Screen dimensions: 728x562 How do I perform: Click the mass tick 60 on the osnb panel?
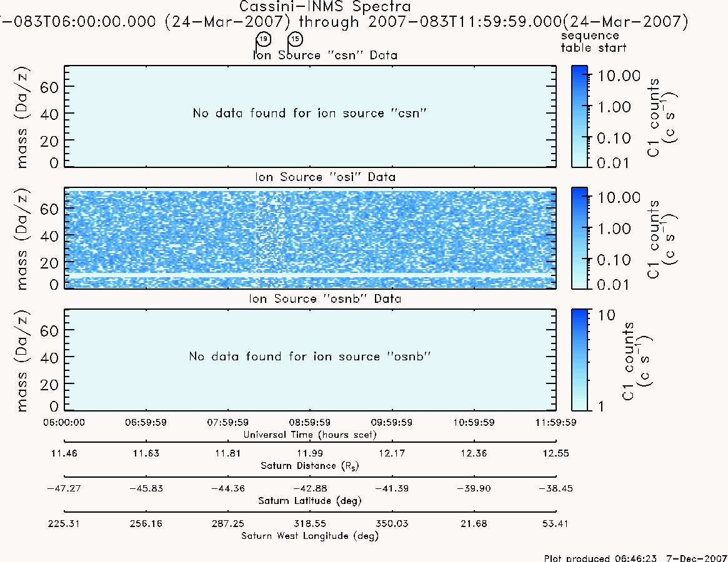pos(49,330)
